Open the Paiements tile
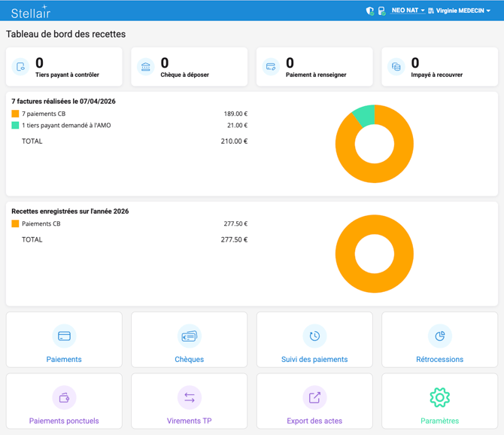This screenshot has width=504, height=435. (x=64, y=340)
